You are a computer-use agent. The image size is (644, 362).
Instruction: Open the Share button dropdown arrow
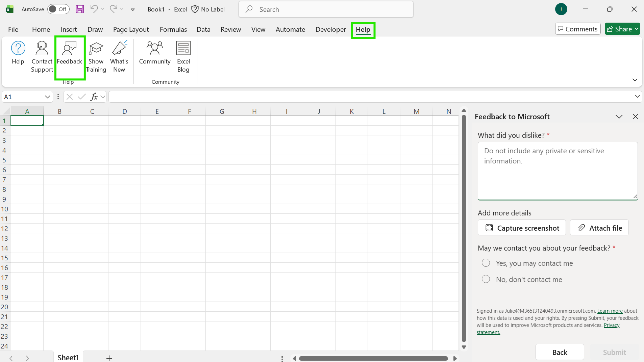(x=637, y=29)
